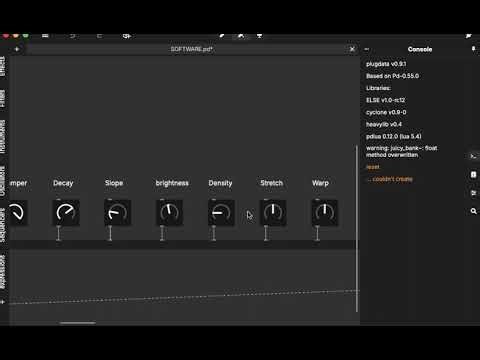Click the redo icon in the toolbar

click(x=99, y=35)
